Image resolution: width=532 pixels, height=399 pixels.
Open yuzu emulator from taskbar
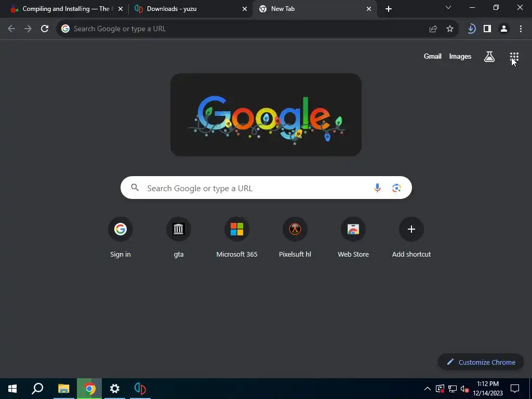pos(140,389)
